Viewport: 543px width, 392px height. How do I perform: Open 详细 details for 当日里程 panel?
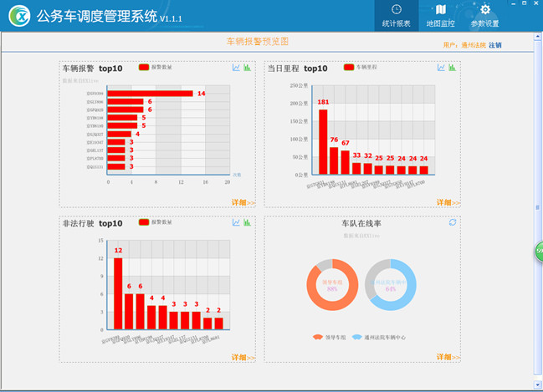448,202
